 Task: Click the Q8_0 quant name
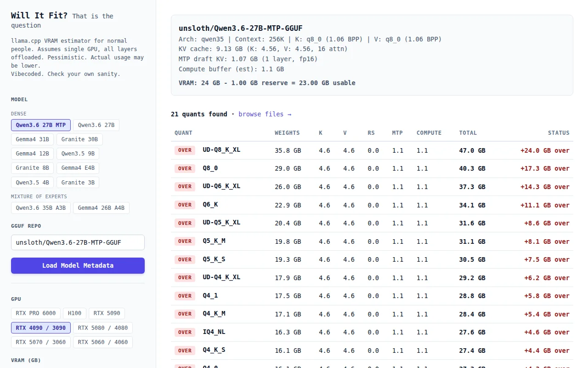(210, 168)
